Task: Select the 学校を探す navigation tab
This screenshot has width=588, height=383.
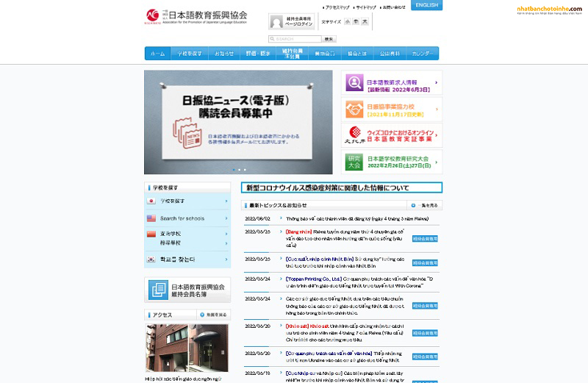Action: pyautogui.click(x=190, y=53)
